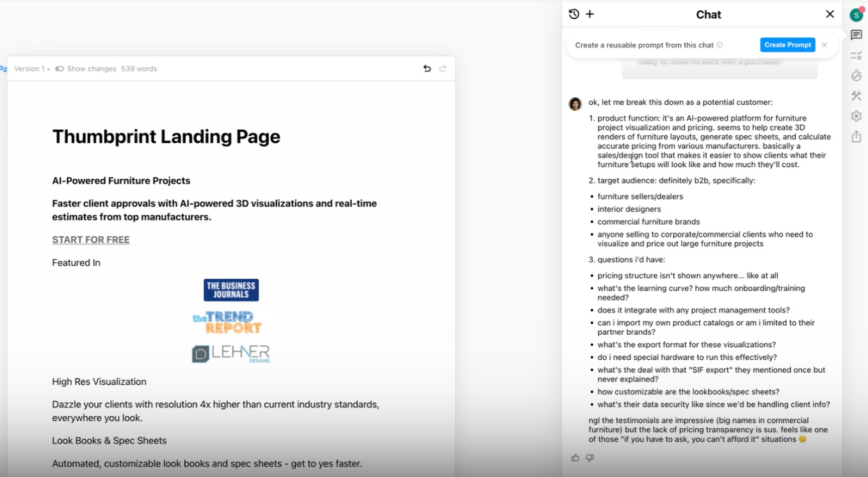Click the Thumbprint Landing Page heading
The width and height of the screenshot is (868, 477).
tap(166, 136)
